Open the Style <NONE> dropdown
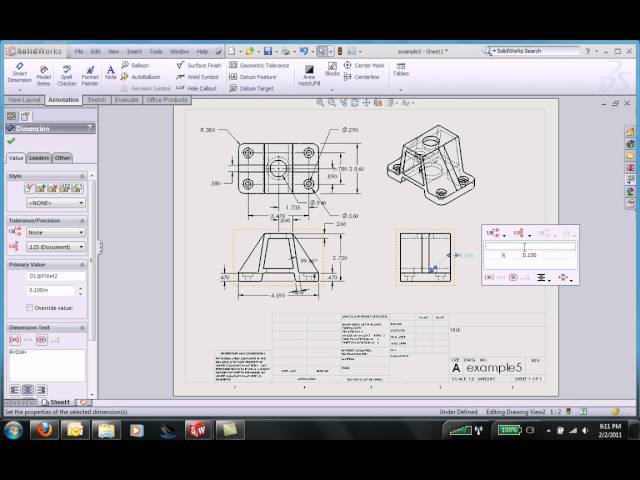The image size is (640, 480). tap(56, 203)
